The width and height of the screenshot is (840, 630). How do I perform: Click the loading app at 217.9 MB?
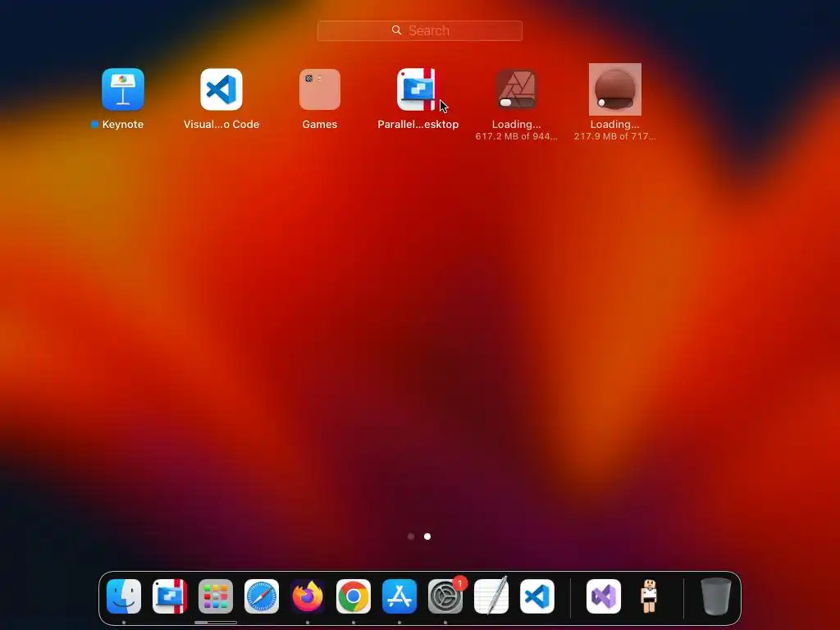point(615,89)
